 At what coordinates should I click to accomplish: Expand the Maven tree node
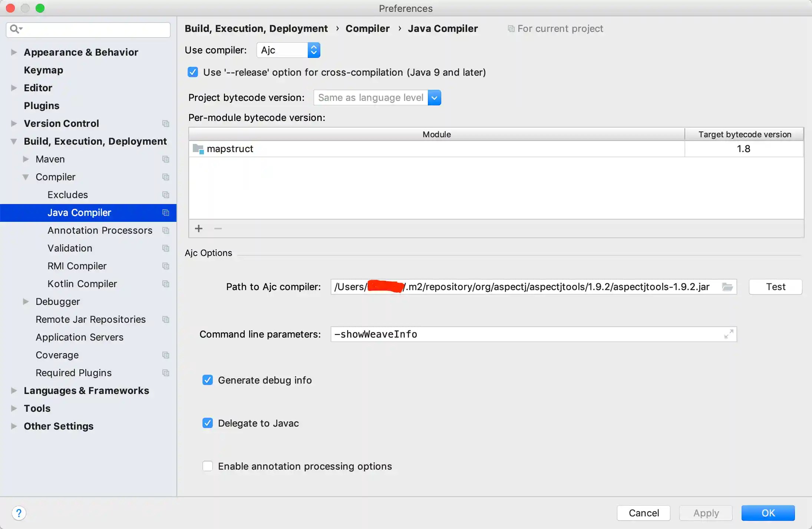(x=26, y=159)
